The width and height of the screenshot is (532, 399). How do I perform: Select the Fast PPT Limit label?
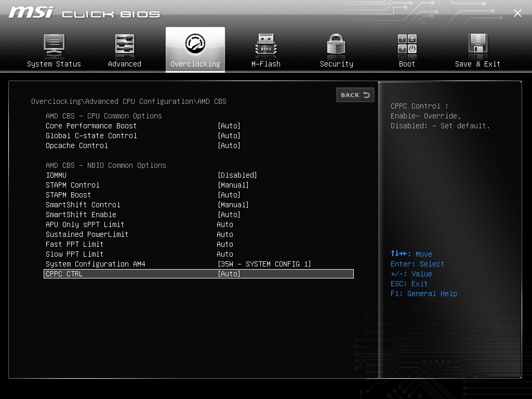[74, 244]
